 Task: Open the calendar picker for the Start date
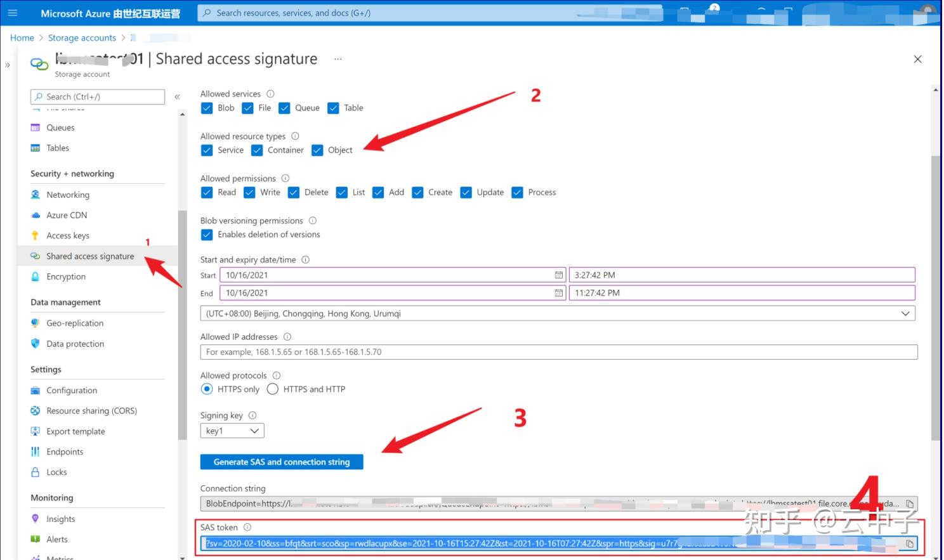click(x=558, y=275)
